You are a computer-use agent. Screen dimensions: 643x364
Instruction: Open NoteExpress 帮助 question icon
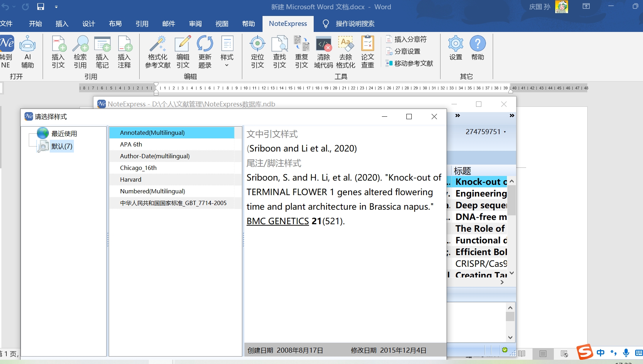478,48
